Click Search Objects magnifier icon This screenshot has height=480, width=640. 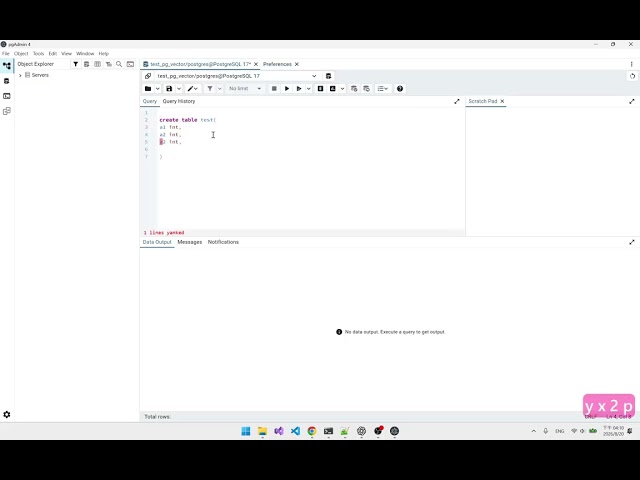pos(119,64)
